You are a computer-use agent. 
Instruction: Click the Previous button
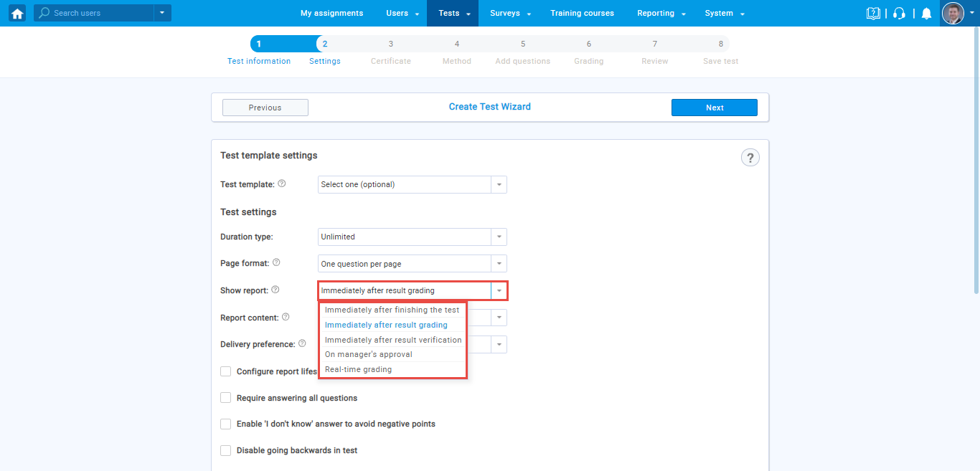(265, 108)
